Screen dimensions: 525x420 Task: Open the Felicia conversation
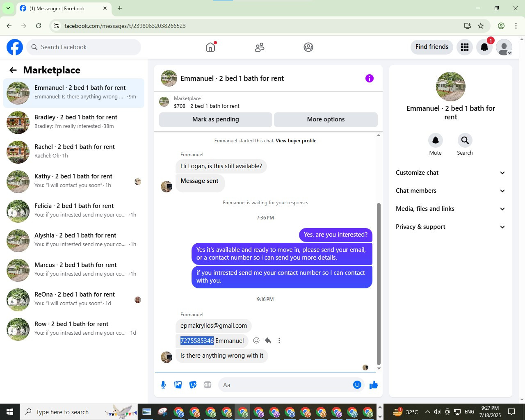pos(74,211)
